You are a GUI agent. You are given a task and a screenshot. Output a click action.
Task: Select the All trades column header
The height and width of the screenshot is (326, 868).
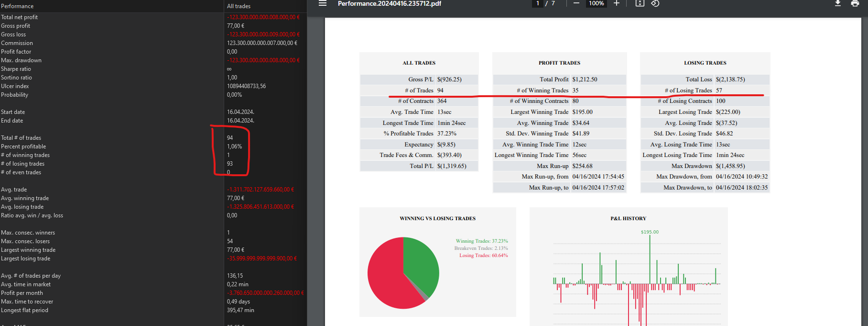pyautogui.click(x=239, y=6)
